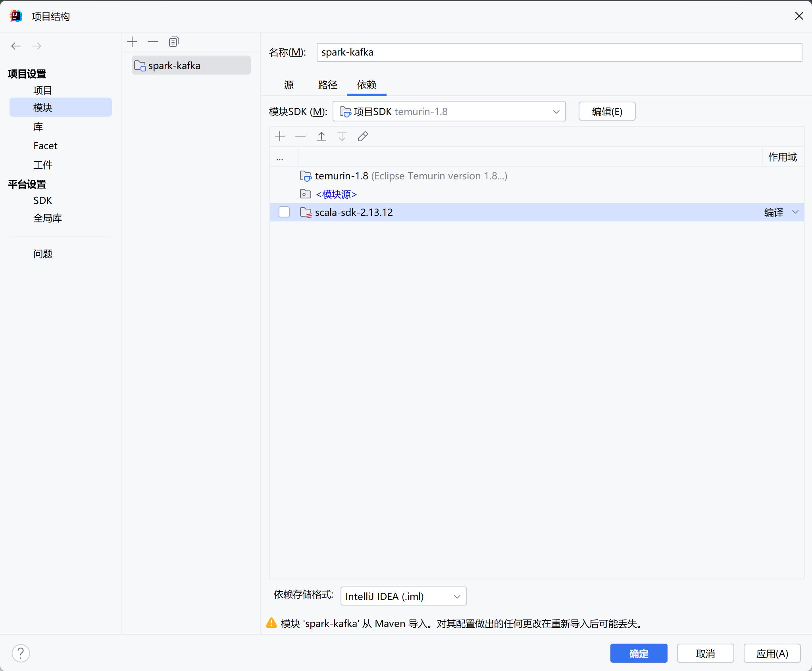Screen dimensions: 812x671
Task: Select the 依赖 tab
Action: [x=366, y=85]
